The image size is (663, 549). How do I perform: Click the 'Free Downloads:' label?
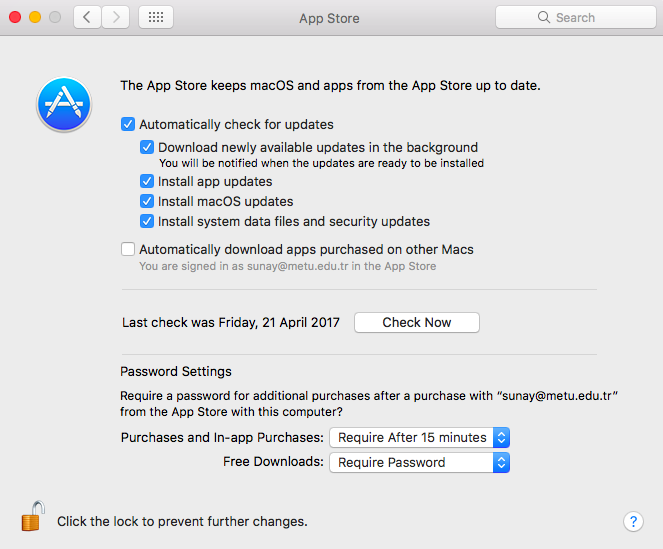tap(273, 461)
